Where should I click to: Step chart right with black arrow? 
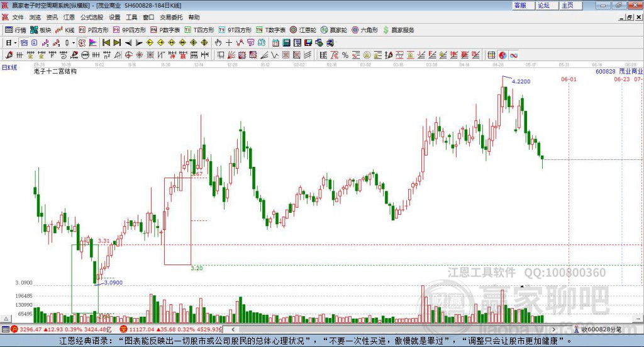click(139, 43)
